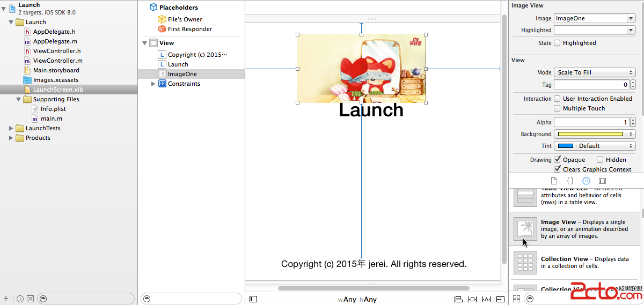Viewport: 644px width, 305px height.
Task: Click the Resizing Behavior icon
Action: point(500,299)
